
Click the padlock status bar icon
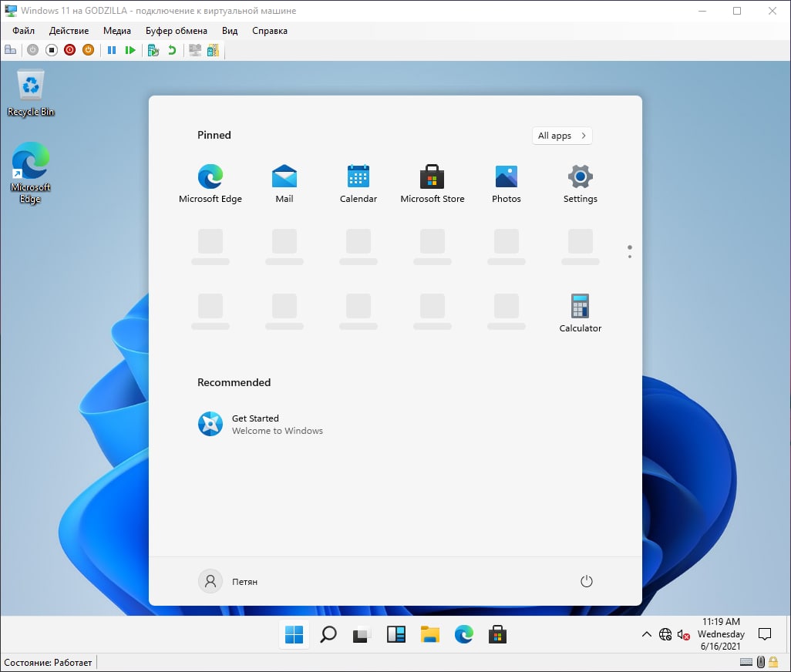(x=772, y=661)
